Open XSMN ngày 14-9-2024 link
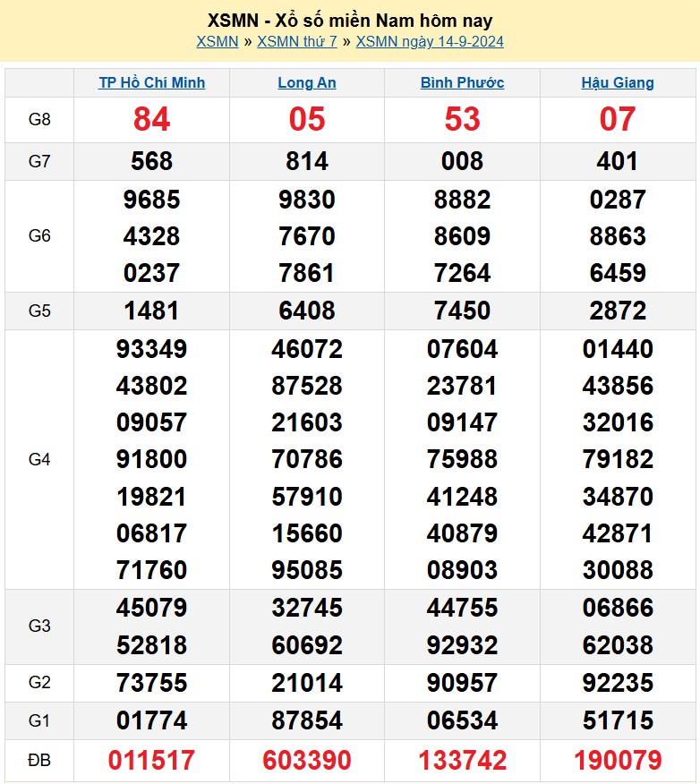 point(430,41)
